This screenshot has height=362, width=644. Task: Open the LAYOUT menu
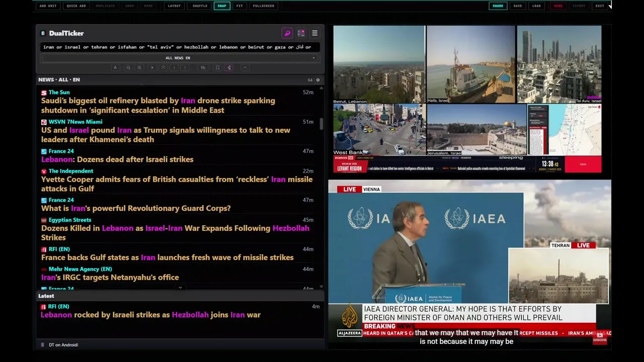click(174, 6)
